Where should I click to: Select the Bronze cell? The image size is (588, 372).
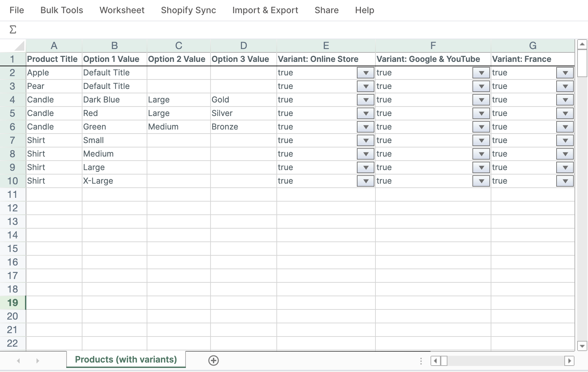pos(244,127)
